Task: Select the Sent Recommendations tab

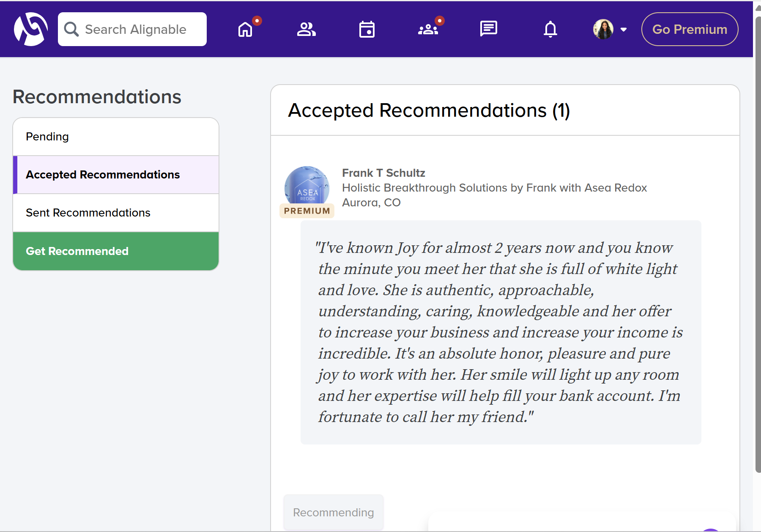Action: pos(116,213)
